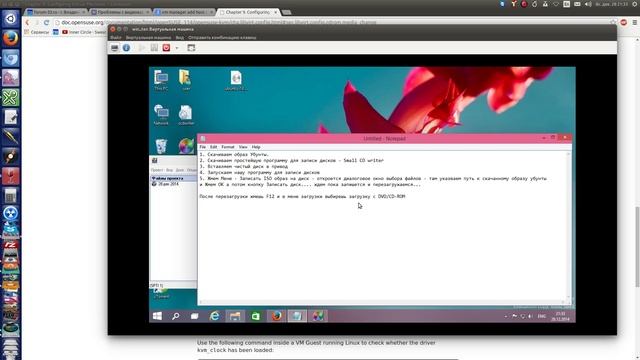Open This PC icon on guest desktop

pyautogui.click(x=161, y=80)
